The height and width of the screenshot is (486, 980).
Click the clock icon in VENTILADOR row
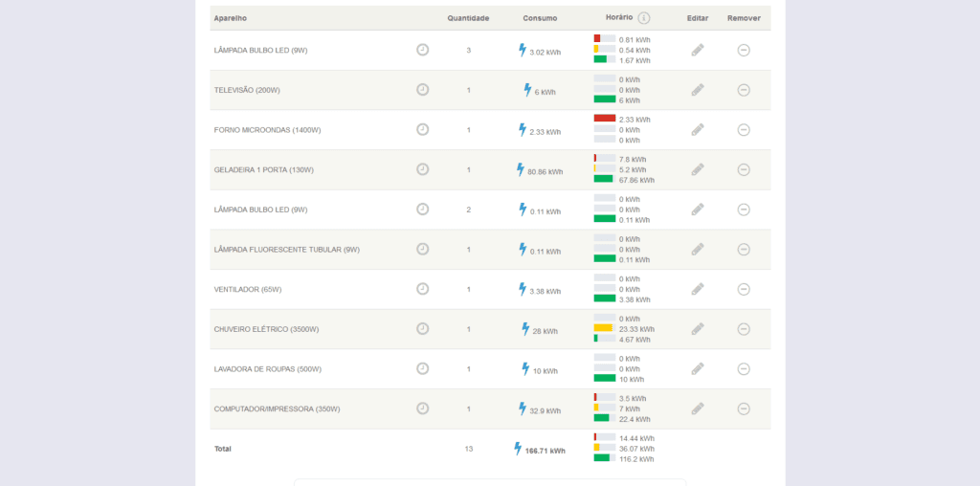click(422, 289)
